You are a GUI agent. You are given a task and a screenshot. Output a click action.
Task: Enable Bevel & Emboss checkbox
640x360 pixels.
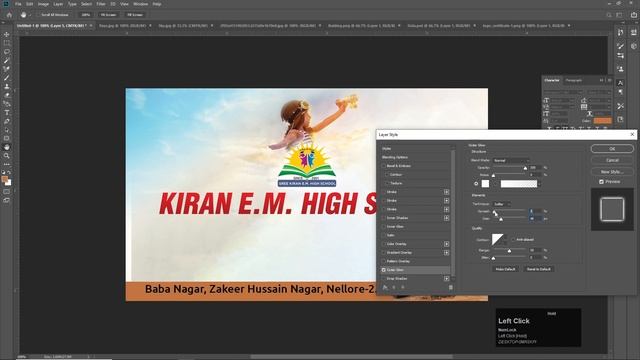pyautogui.click(x=384, y=166)
